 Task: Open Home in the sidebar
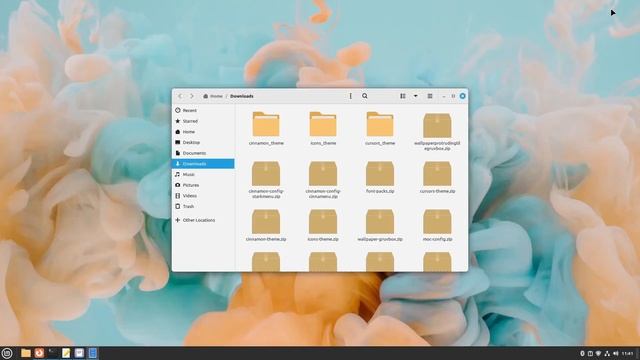203,131
